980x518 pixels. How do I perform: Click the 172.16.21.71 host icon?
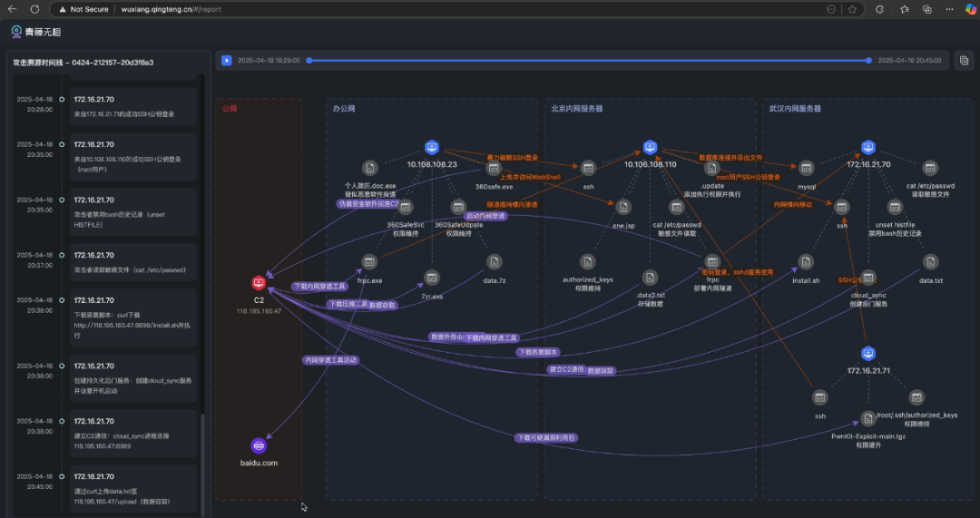[x=867, y=353]
